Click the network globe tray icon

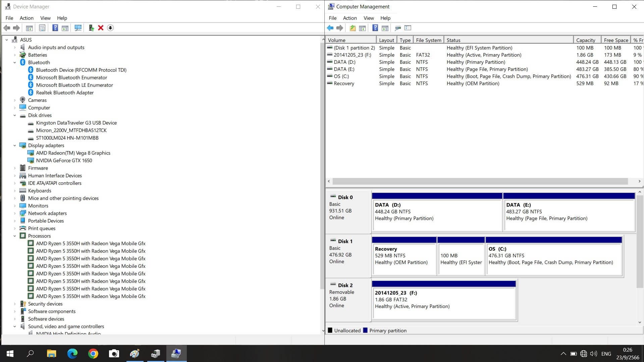click(x=584, y=354)
